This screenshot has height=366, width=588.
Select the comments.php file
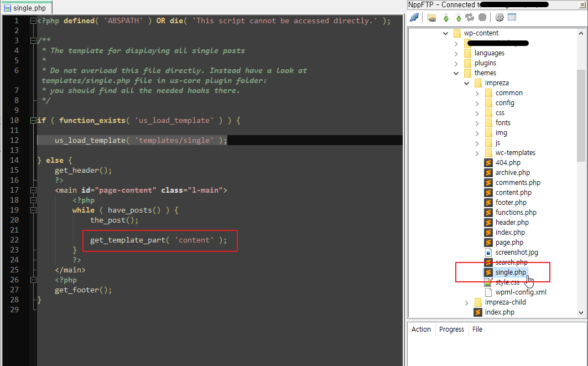518,182
